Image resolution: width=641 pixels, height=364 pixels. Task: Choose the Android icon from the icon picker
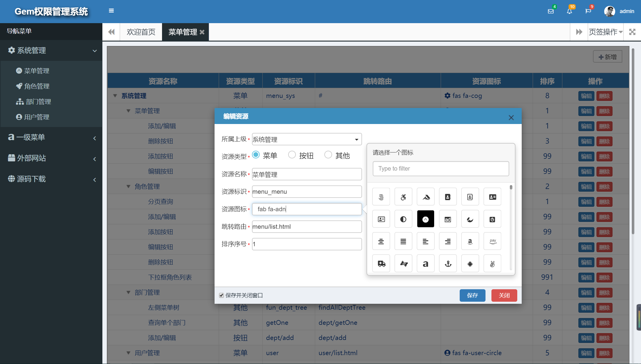[x=470, y=263]
